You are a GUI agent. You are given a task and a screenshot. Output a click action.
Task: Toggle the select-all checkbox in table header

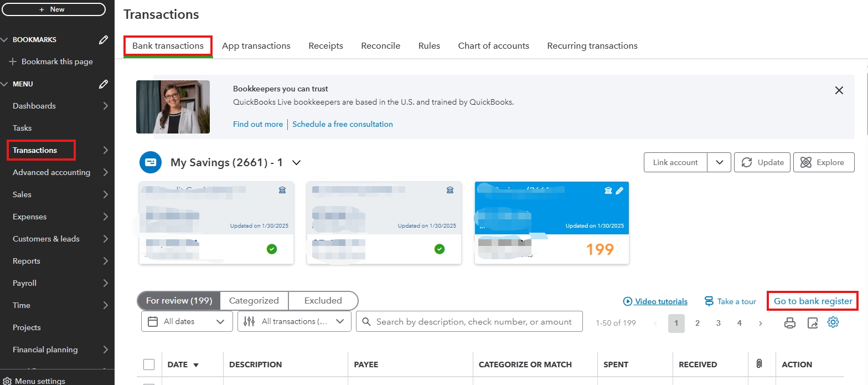[x=149, y=365]
